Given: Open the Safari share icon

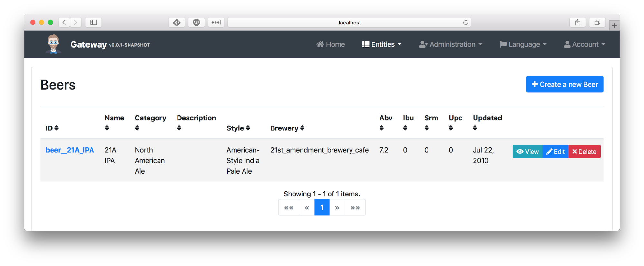Looking at the screenshot, I should pos(577,22).
